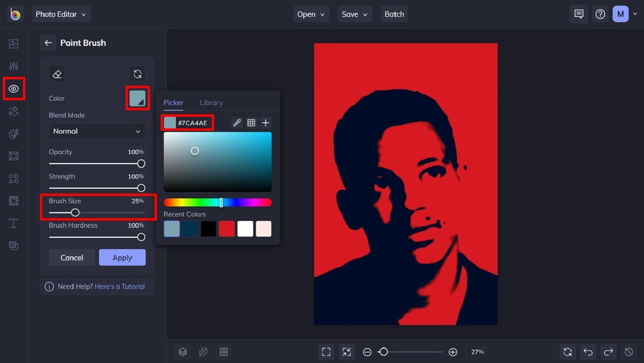The height and width of the screenshot is (363, 644).
Task: Activate the eyedropper color tool
Action: [x=237, y=123]
